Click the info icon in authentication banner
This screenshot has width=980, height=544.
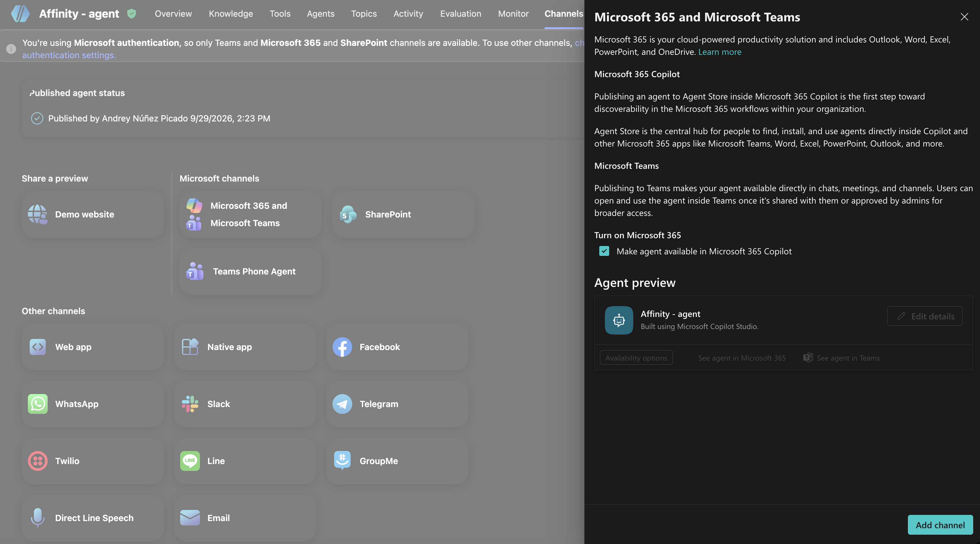pos(11,49)
